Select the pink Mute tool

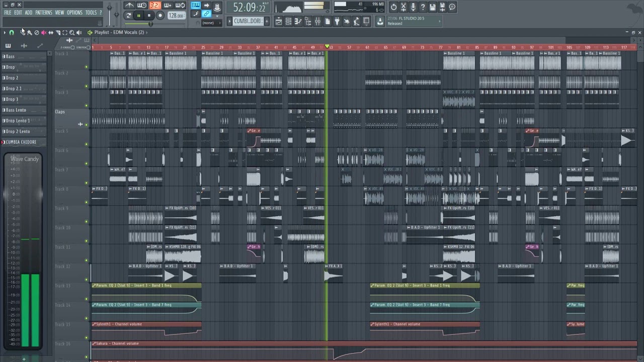tap(44, 33)
